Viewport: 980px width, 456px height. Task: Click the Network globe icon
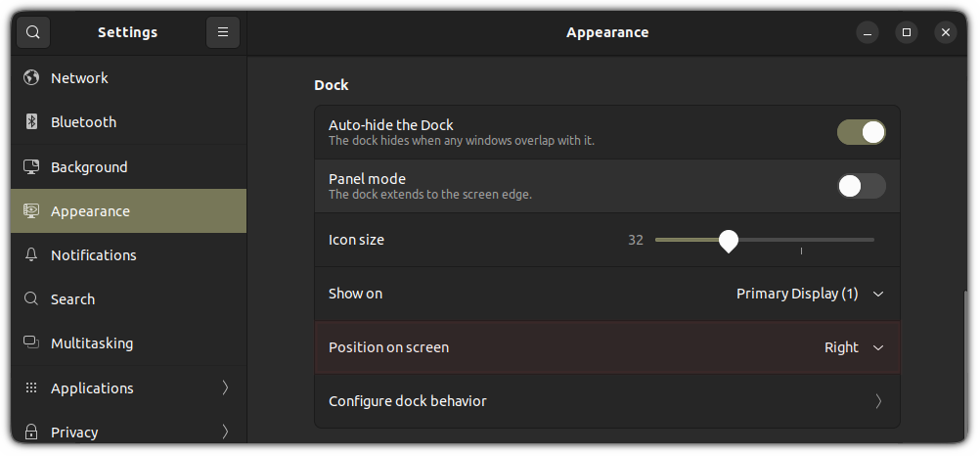point(31,78)
